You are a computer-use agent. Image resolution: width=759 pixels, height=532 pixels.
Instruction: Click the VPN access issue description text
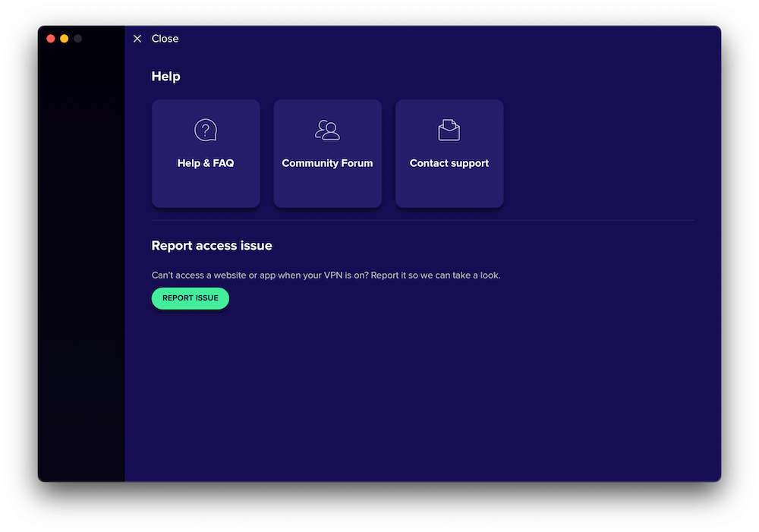click(326, 275)
